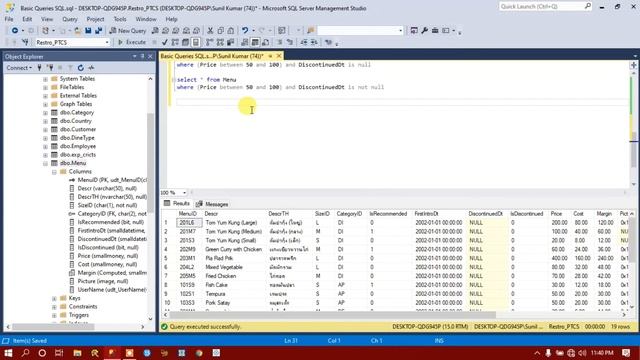Expand the Keys folder

pos(54,298)
